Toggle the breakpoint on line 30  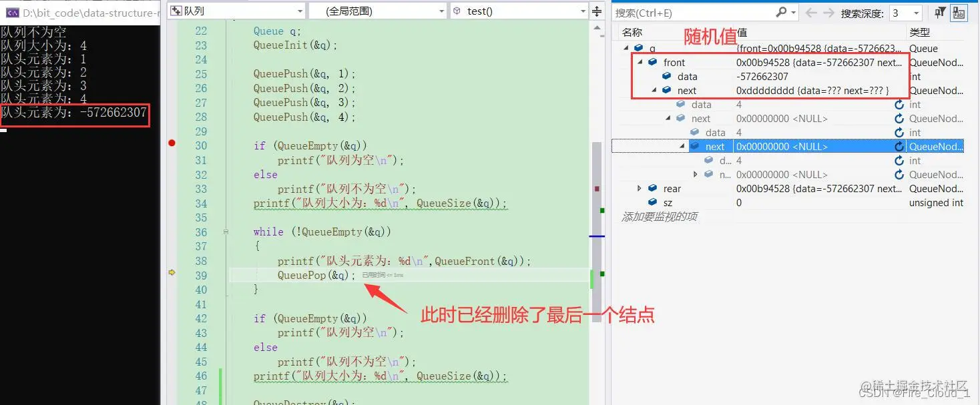[172, 143]
